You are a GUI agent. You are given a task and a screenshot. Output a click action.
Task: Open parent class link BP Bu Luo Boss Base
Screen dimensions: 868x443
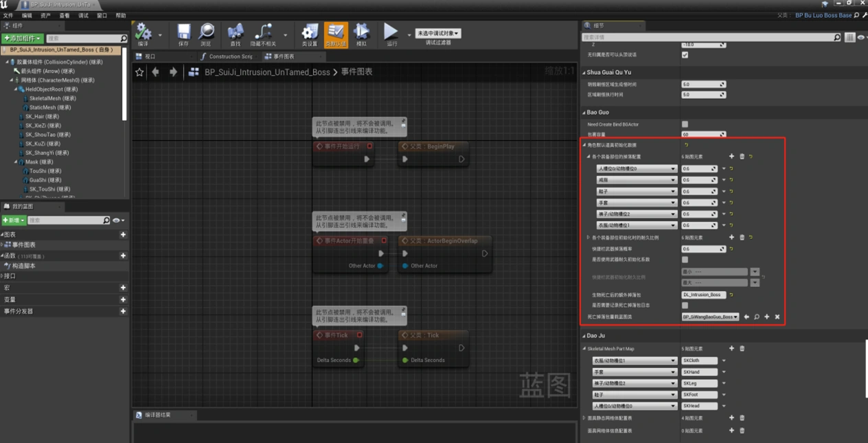tap(823, 15)
